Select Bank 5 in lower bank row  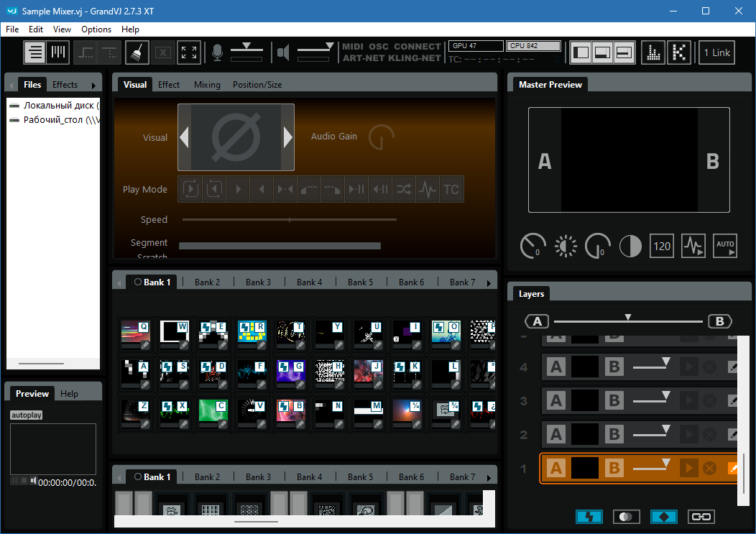[x=360, y=477]
